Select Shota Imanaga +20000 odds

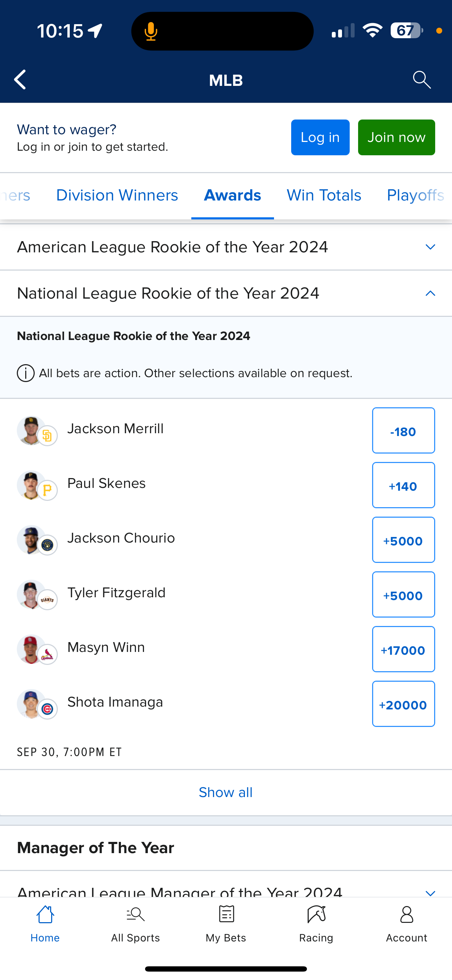click(403, 704)
